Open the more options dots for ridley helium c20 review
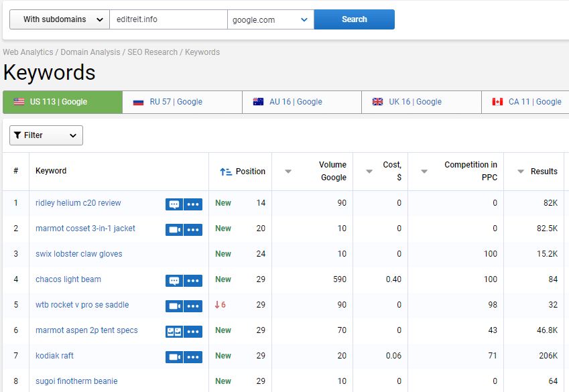Image resolution: width=569 pixels, height=392 pixels. [193, 204]
